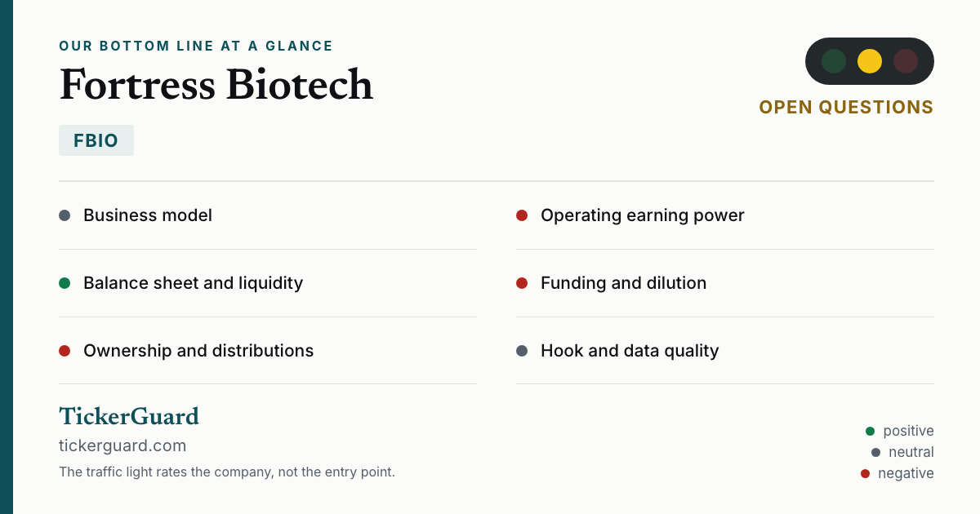Click the Fortress Biotech heading
The image size is (980, 514).
point(216,85)
